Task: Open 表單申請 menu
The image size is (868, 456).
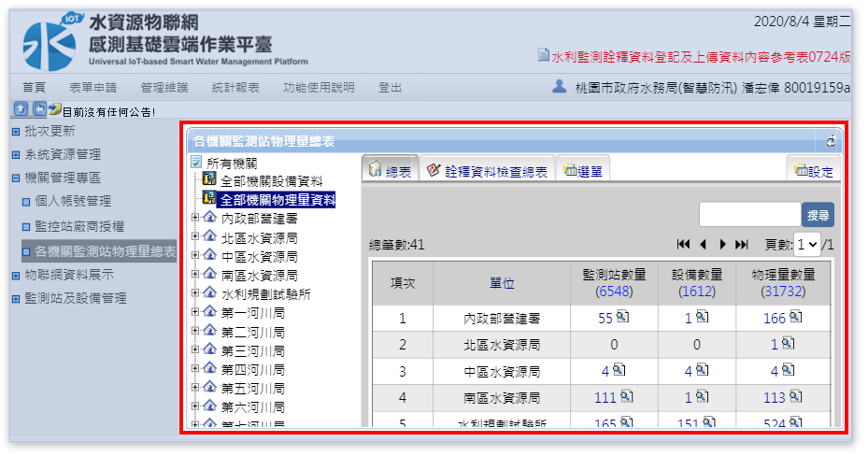Action: coord(93,88)
